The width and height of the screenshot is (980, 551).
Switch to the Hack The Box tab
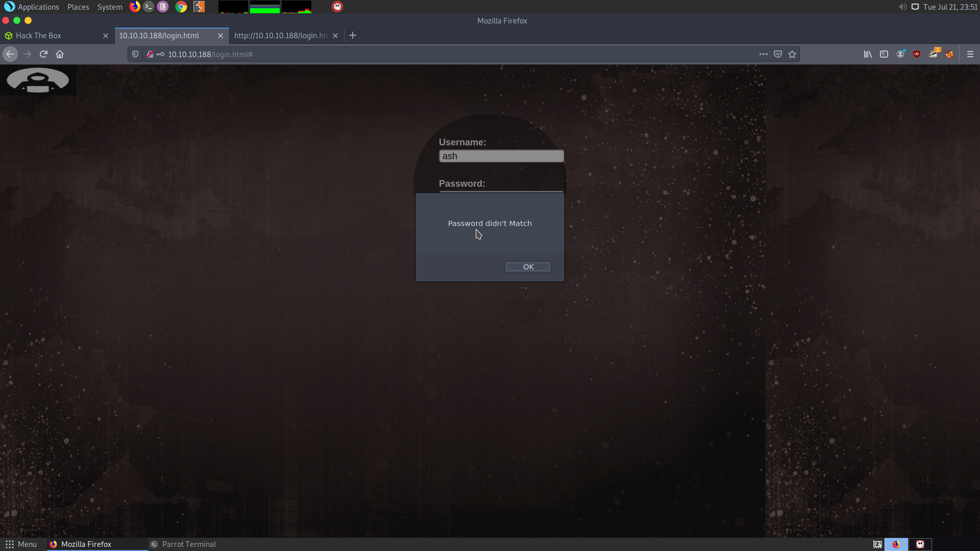coord(38,36)
